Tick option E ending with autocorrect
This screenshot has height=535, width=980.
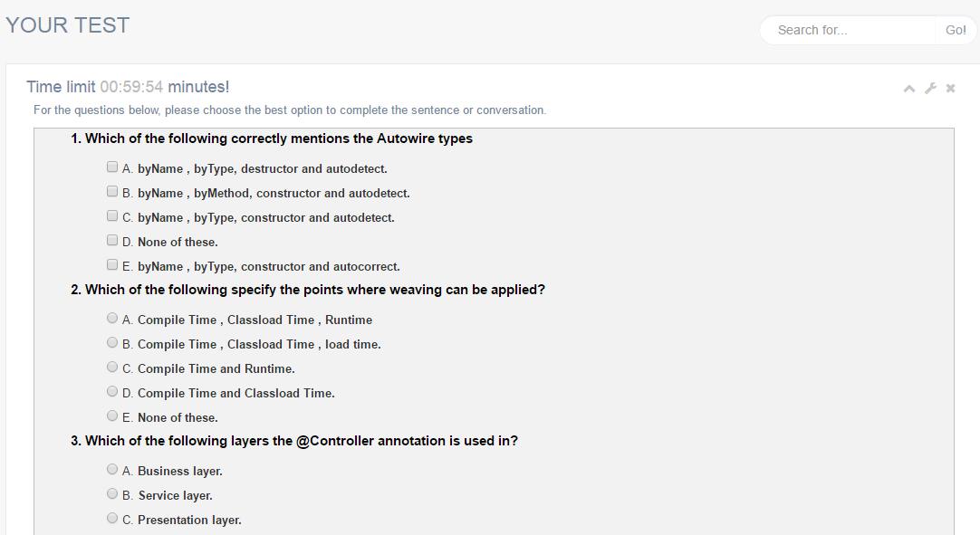coord(112,265)
